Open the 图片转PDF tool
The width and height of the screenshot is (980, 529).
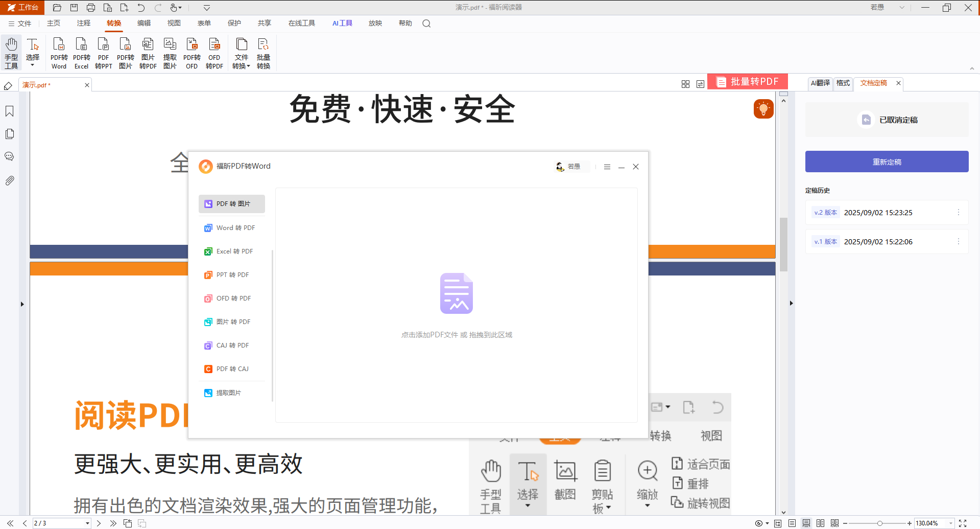pyautogui.click(x=148, y=53)
